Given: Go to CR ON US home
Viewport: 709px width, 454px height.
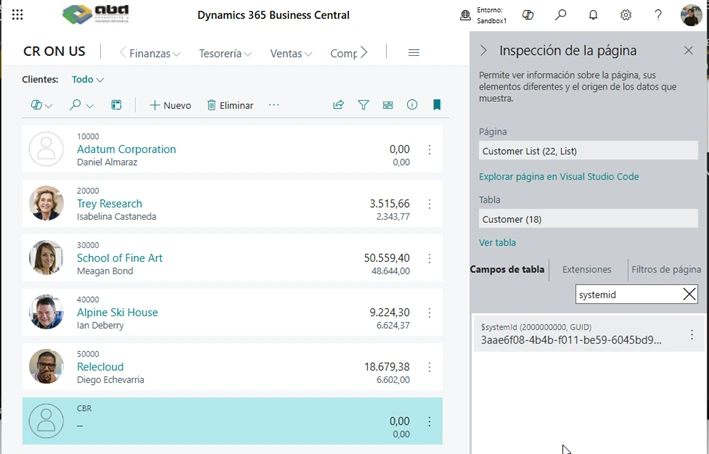Looking at the screenshot, I should click(x=54, y=52).
